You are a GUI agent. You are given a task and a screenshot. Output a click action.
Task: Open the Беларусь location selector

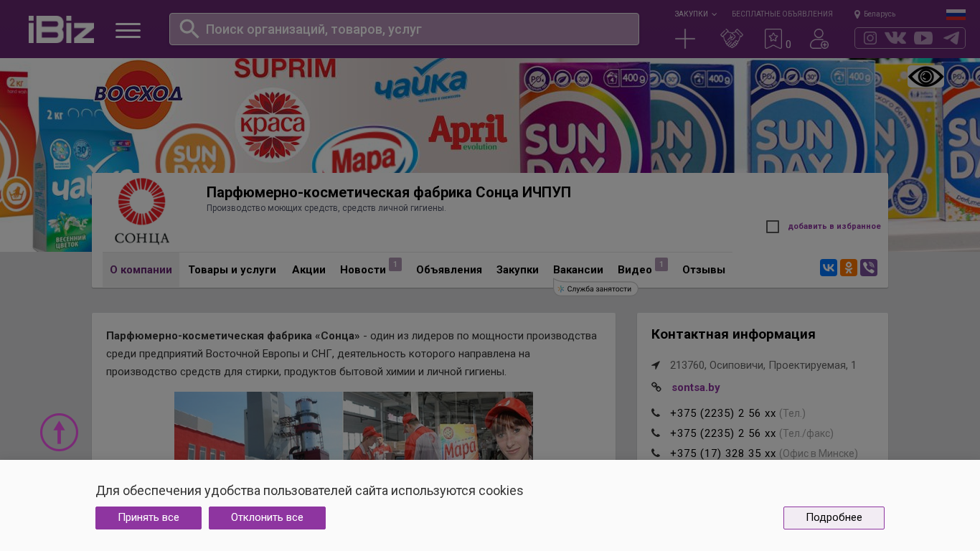point(875,14)
